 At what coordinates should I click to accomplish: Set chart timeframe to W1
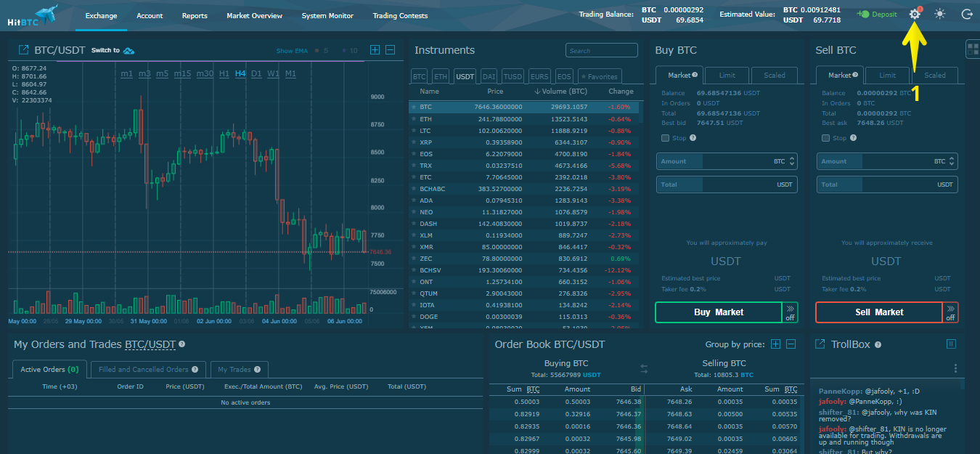pos(273,74)
